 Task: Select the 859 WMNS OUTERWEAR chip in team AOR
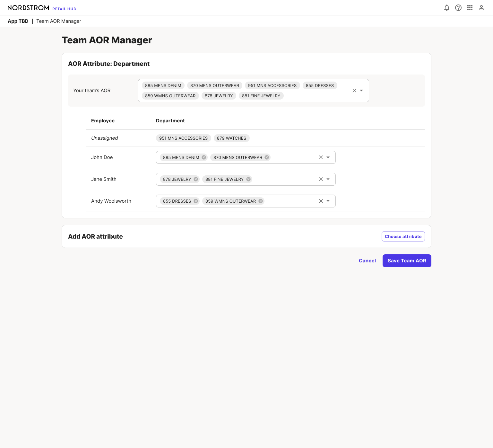click(x=170, y=96)
